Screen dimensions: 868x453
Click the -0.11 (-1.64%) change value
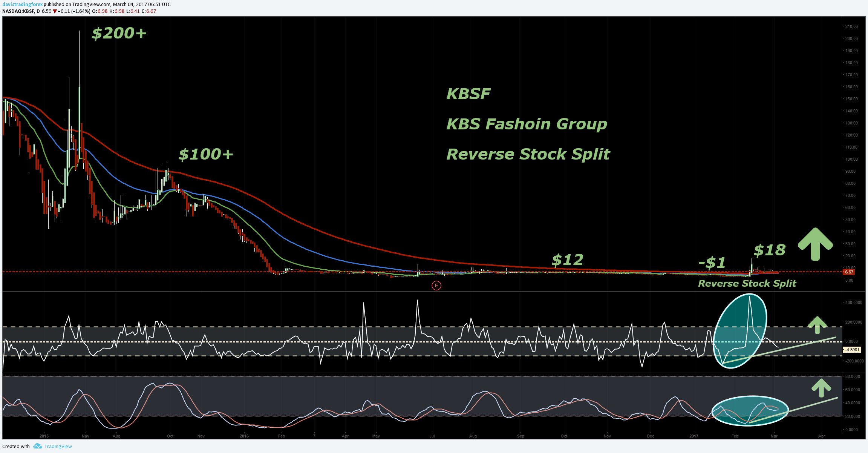[x=74, y=11]
